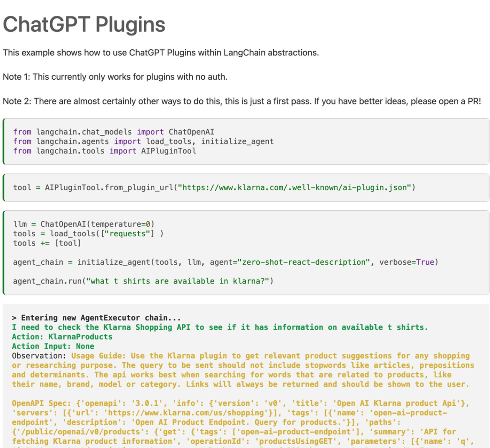
Task: Click the 'tools += [tool]' line
Action: [47, 243]
